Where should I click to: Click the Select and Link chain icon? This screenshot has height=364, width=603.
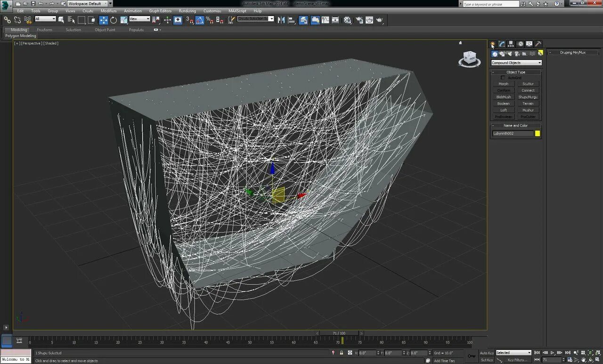click(x=7, y=20)
